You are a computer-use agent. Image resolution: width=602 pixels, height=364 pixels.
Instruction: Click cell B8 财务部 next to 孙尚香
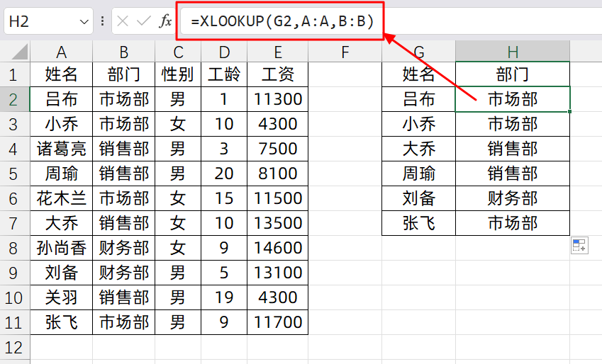pyautogui.click(x=123, y=248)
